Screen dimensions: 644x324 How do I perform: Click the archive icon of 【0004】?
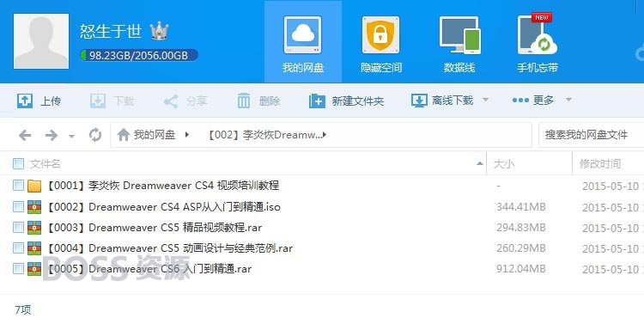pos(34,248)
